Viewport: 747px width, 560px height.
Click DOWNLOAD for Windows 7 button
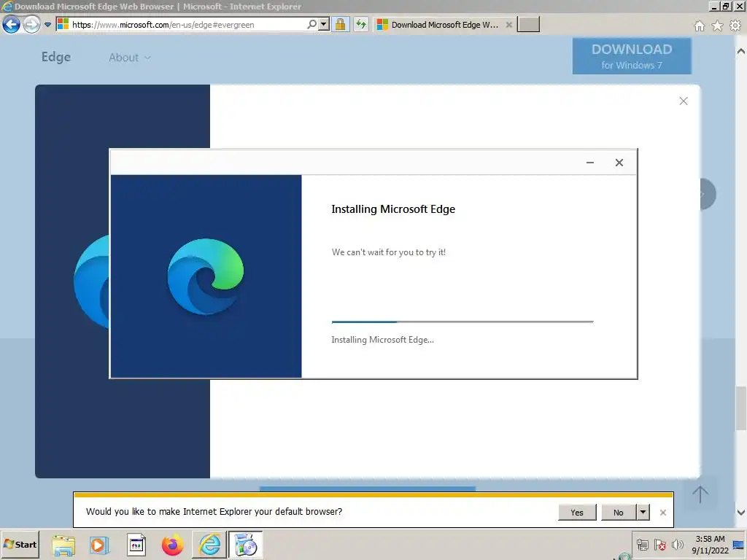[632, 56]
